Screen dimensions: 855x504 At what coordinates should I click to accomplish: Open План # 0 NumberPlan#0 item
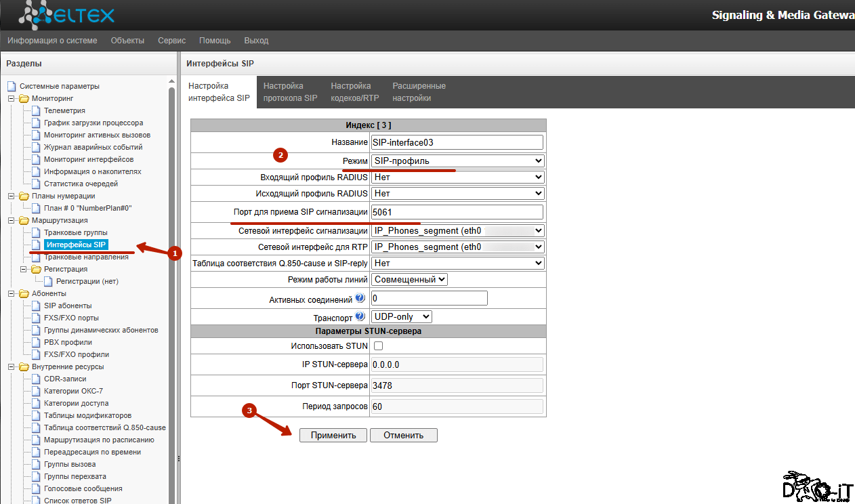point(87,208)
